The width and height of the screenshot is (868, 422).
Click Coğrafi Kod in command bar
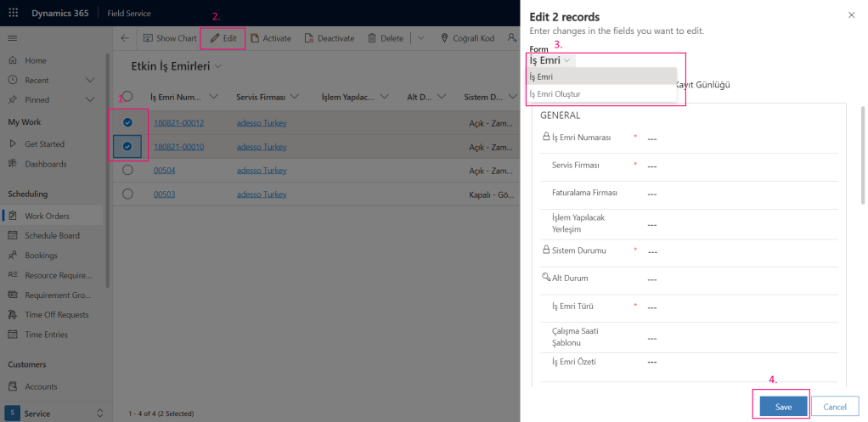coord(467,38)
